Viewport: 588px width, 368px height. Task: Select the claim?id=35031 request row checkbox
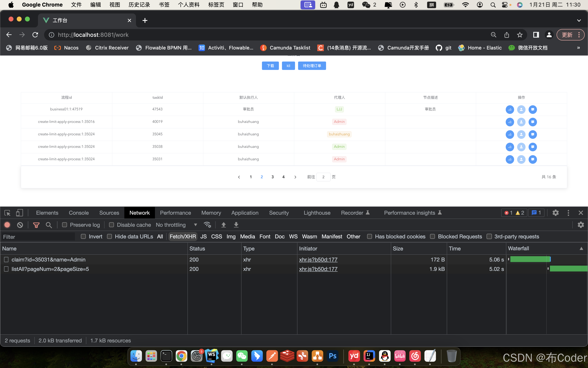click(x=6, y=260)
